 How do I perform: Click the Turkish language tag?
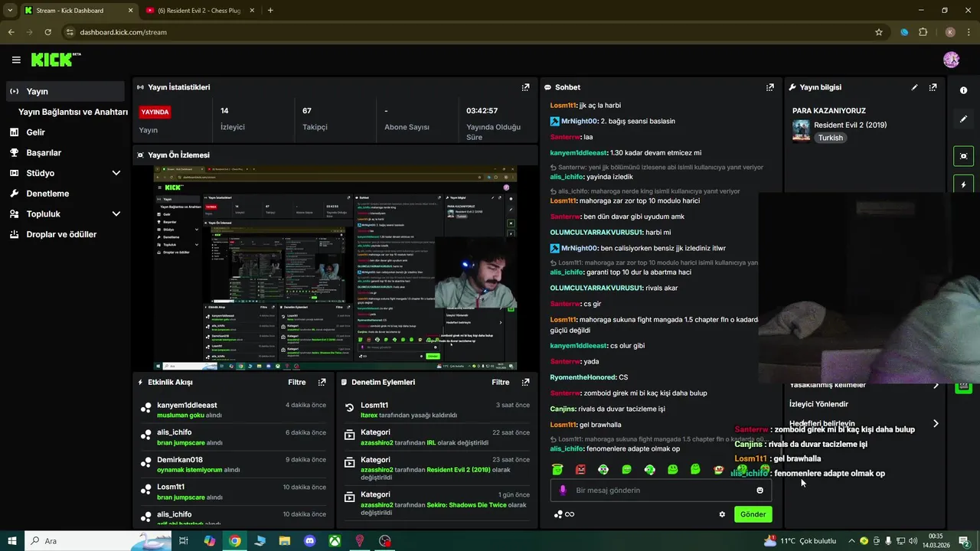830,138
